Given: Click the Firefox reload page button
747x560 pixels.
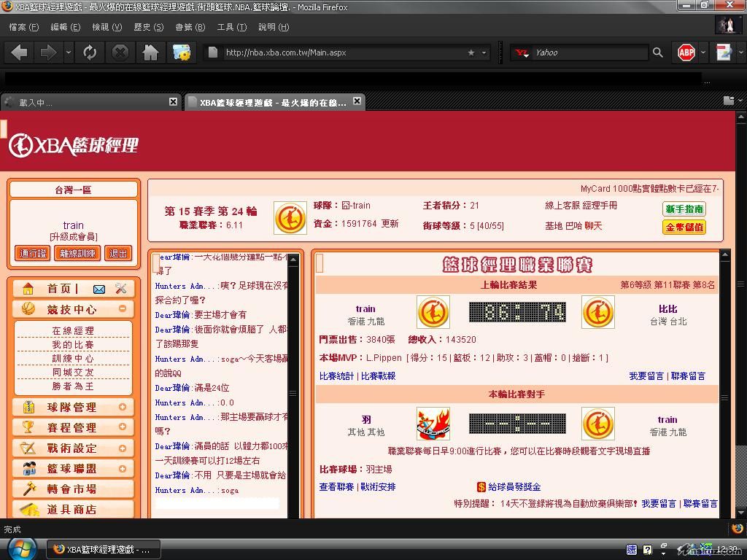Looking at the screenshot, I should point(90,52).
